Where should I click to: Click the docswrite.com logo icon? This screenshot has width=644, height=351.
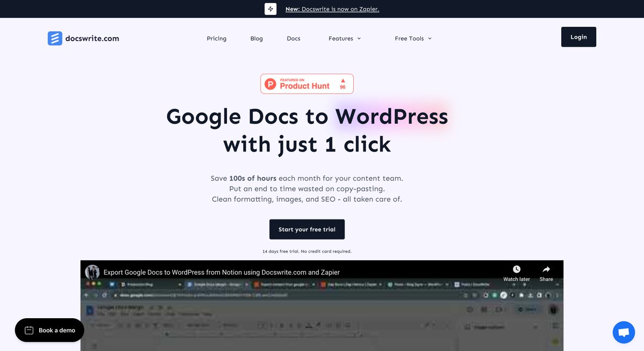[55, 38]
